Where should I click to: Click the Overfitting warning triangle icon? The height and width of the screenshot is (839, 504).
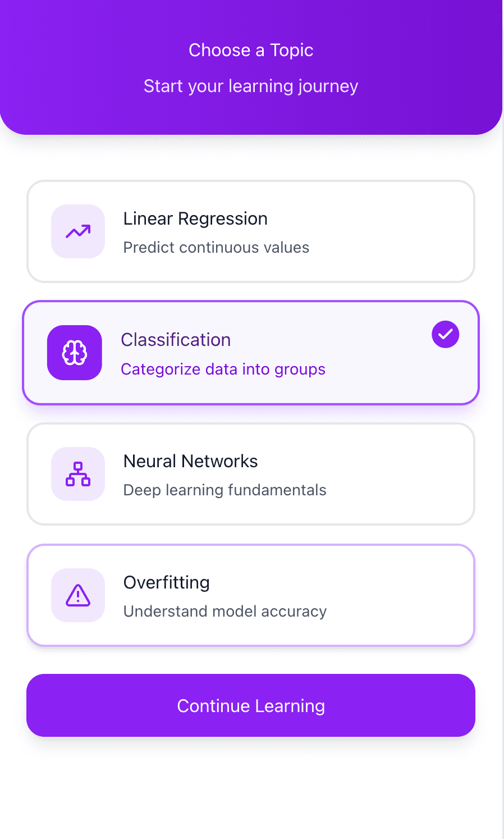click(x=78, y=595)
